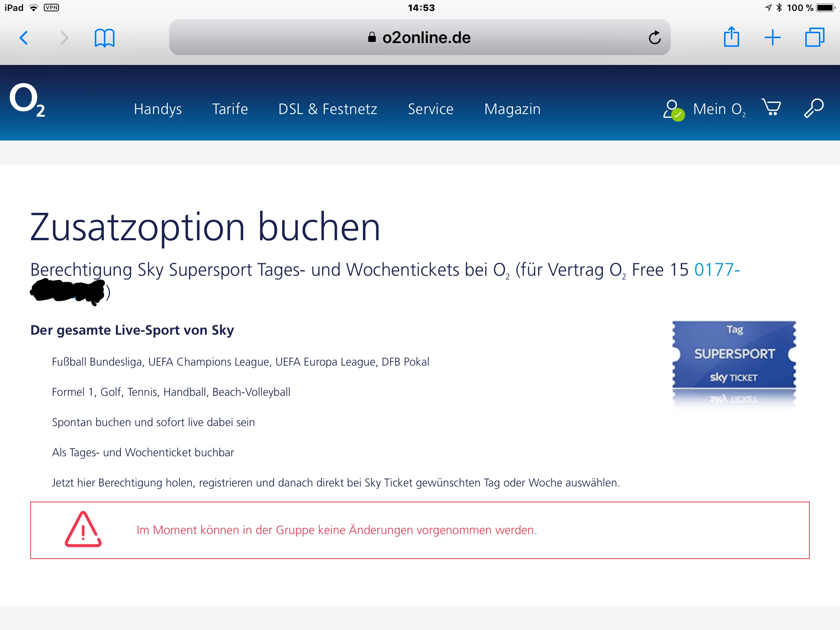Open the DSL & Festnetz menu

point(328,110)
